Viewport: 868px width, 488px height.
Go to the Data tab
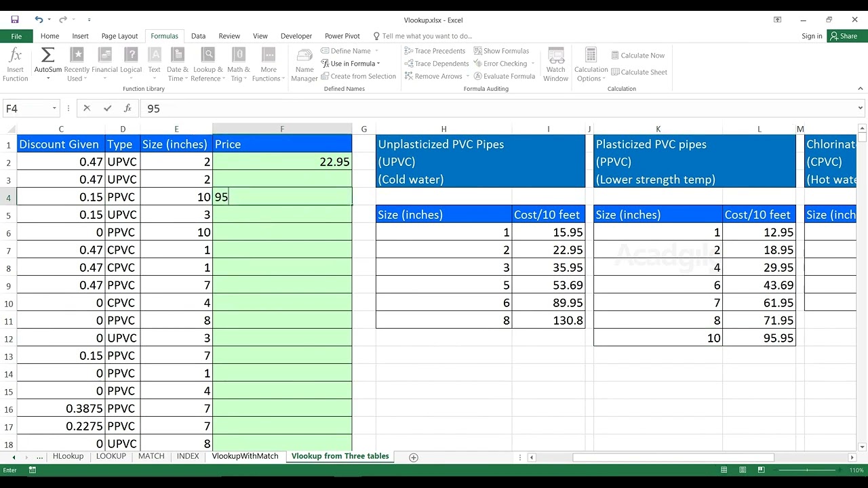pos(198,36)
